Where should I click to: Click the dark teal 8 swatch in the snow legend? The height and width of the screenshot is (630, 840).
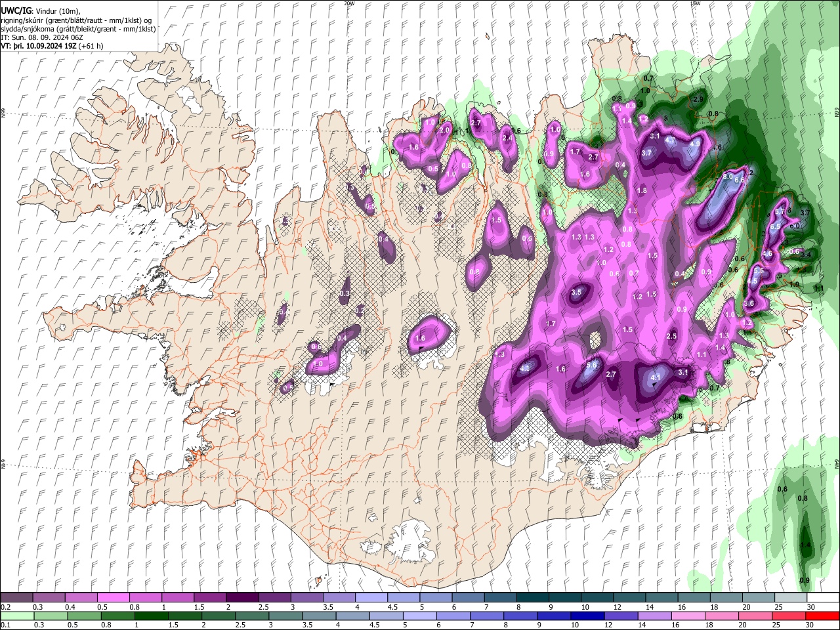tap(532, 598)
